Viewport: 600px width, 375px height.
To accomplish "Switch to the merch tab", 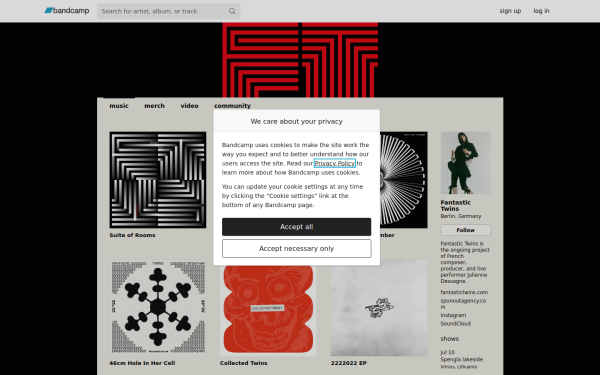I will coord(154,106).
